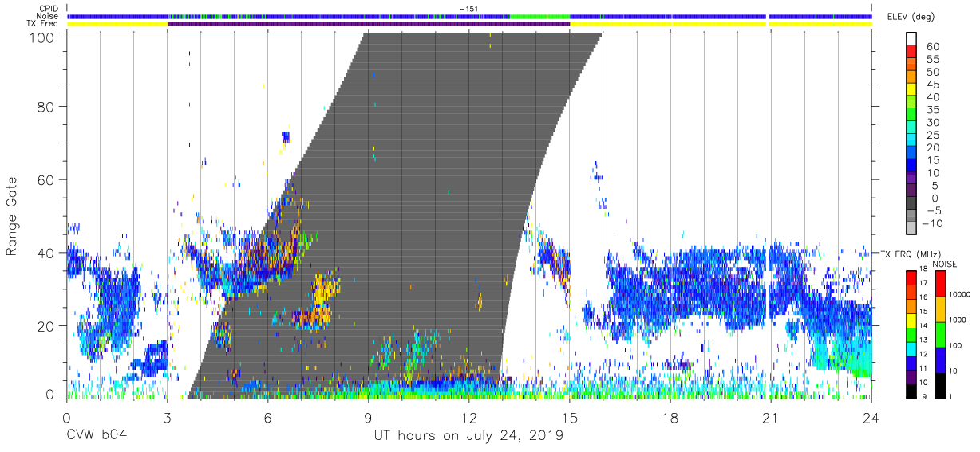
Task: Pick the blue segment of the NOISE color bar
Action: pyautogui.click(x=939, y=360)
